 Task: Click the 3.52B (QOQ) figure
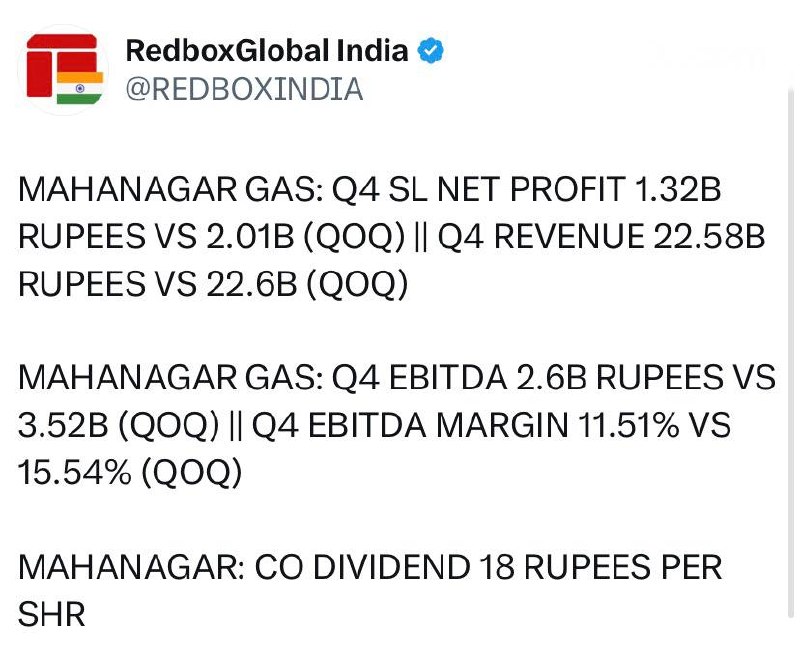118,425
